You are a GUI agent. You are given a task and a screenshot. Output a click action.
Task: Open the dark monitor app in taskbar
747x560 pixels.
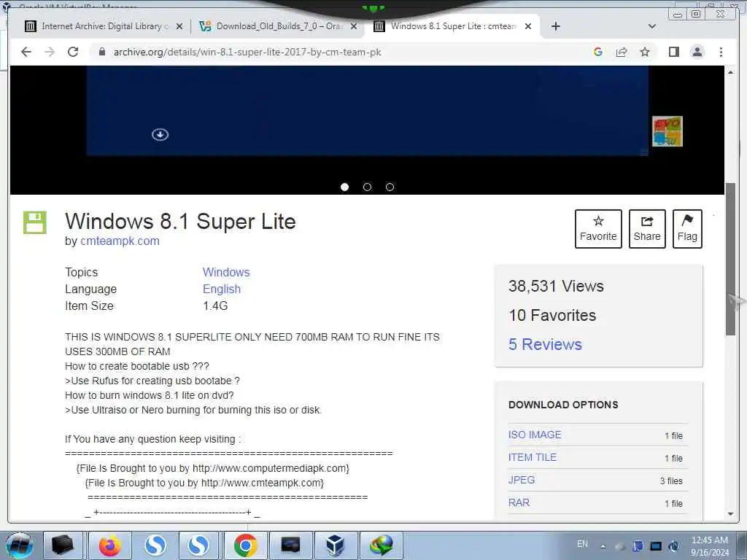pyautogui.click(x=290, y=545)
